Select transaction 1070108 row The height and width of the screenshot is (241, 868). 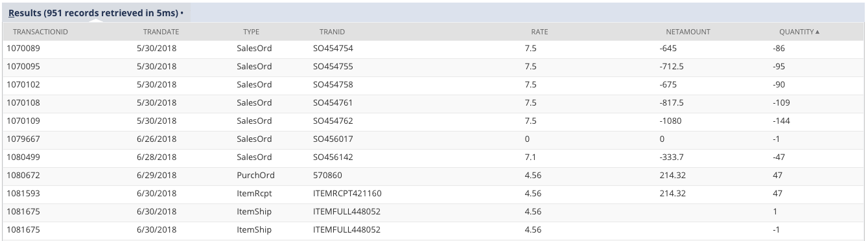434,103
